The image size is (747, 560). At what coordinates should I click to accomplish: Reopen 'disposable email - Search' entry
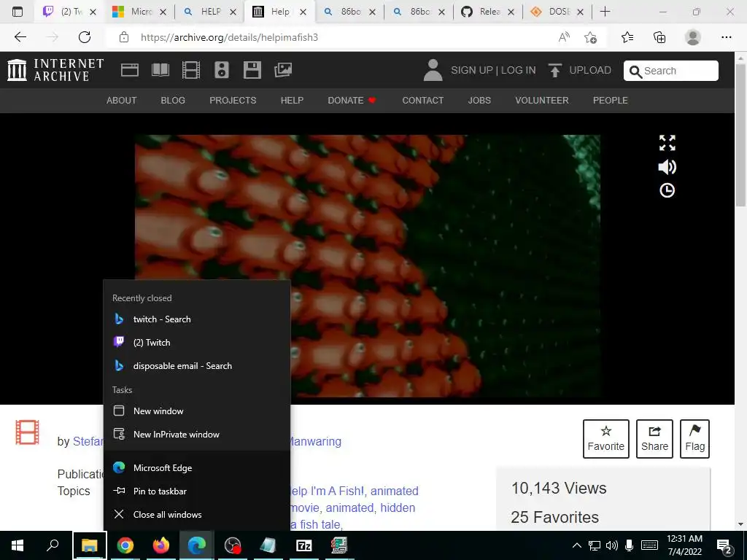point(197,366)
